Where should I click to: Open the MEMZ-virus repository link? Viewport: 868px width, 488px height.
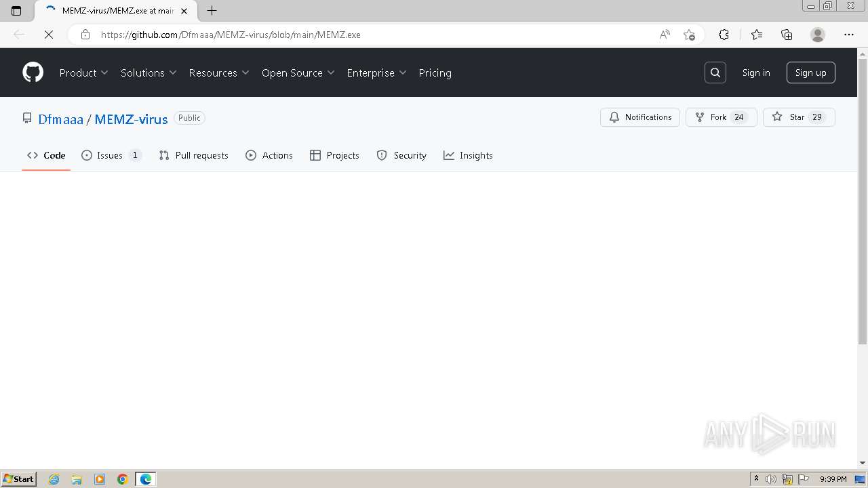(131, 119)
